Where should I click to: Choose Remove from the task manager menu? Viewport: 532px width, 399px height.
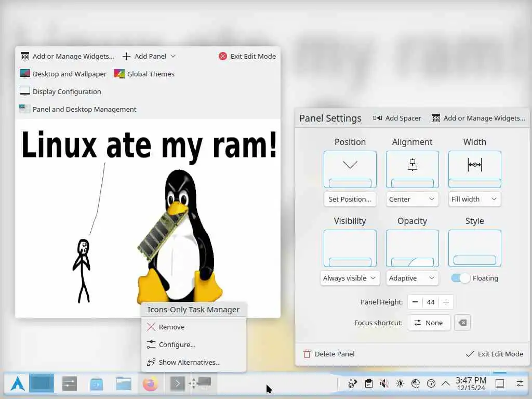tap(194, 327)
